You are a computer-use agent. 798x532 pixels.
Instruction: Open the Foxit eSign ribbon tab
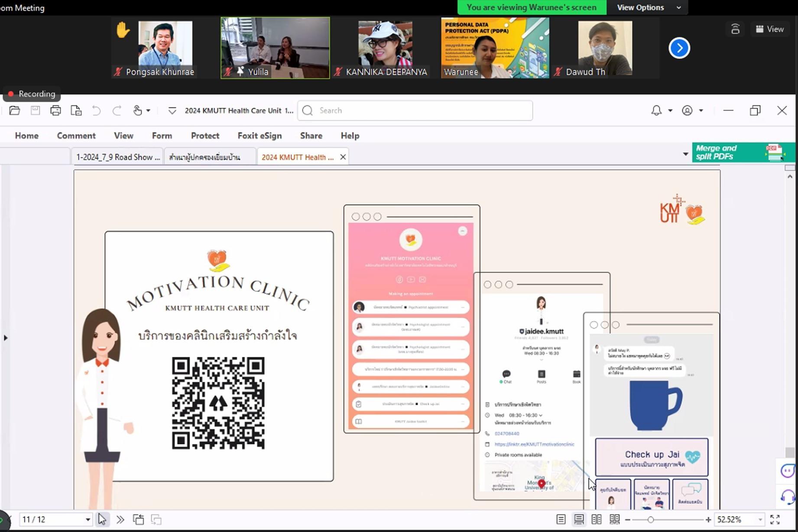[260, 136]
